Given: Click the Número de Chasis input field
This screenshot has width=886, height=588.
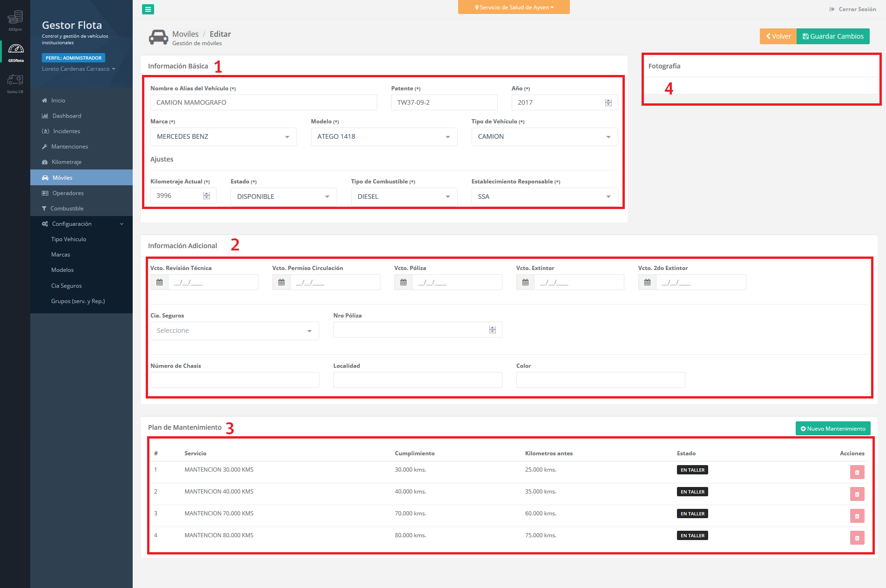Looking at the screenshot, I should pos(235,380).
